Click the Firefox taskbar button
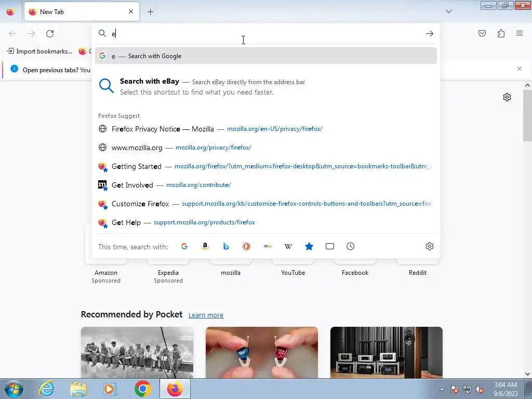 (x=175, y=389)
